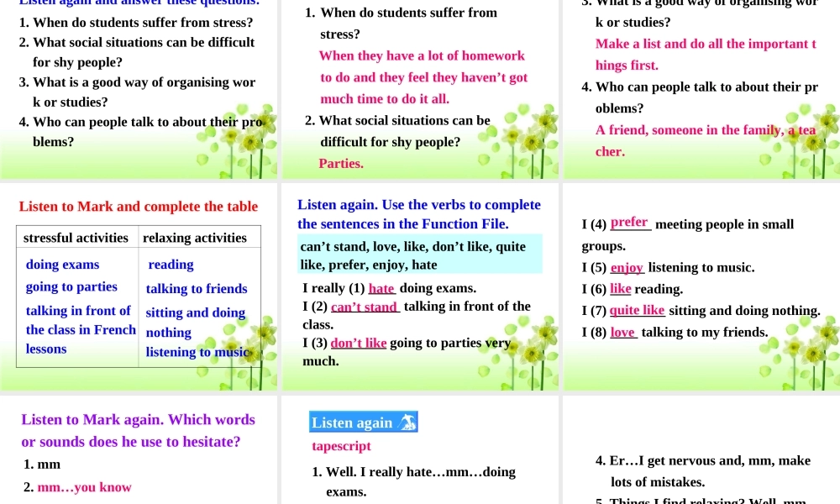This screenshot has height=504, width=840.
Task: Select heading 'Listen to Mark again. Which words'
Action: point(139,420)
